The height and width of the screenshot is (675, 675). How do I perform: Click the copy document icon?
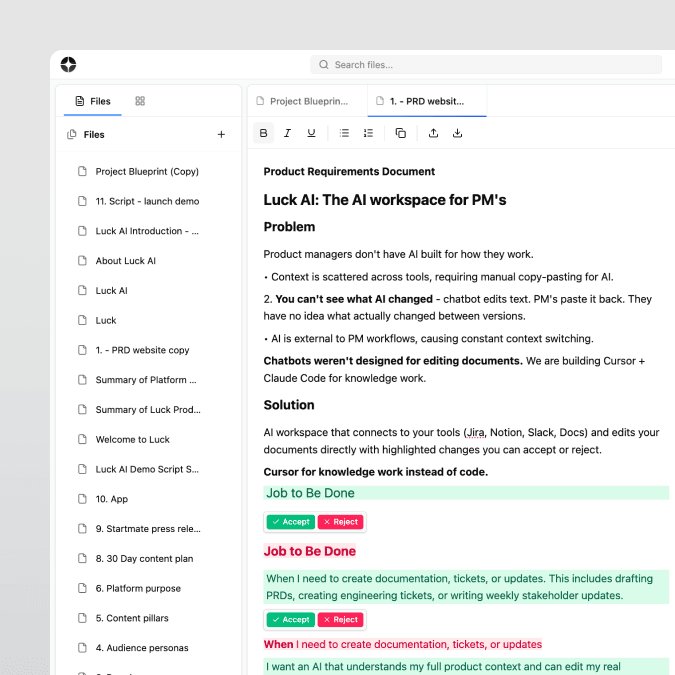(401, 133)
